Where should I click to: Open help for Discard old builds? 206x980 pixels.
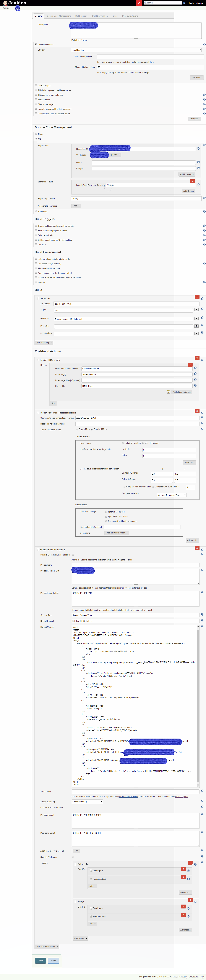[x=204, y=45]
